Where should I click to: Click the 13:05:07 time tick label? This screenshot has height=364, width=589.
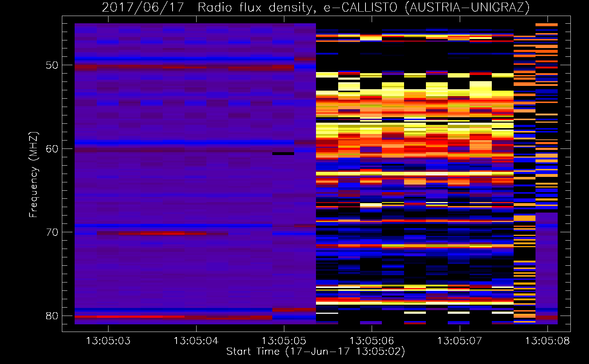point(459,341)
